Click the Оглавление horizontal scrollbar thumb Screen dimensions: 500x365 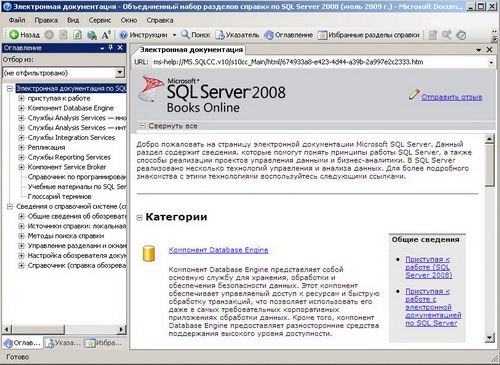click(38, 329)
